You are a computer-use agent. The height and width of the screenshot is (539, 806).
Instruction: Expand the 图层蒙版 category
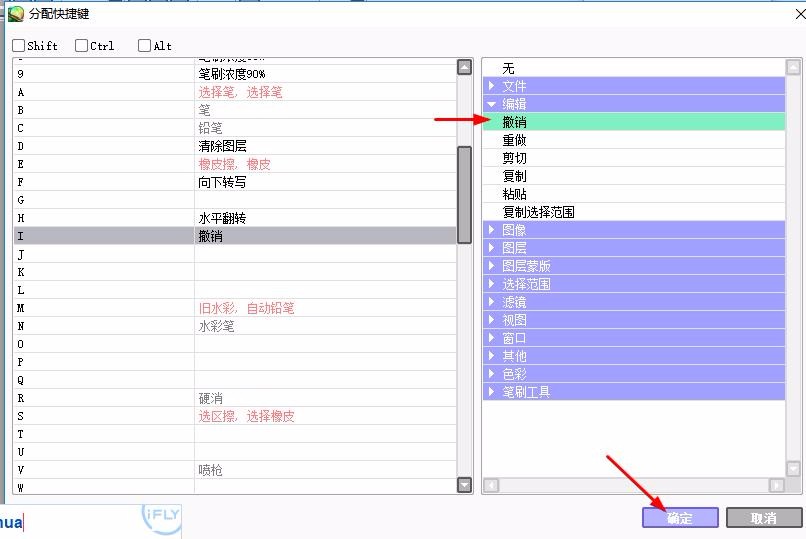click(491, 266)
